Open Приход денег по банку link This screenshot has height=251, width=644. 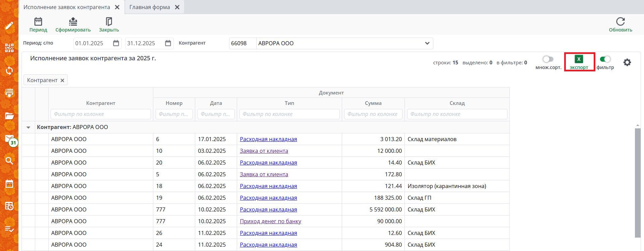(270, 221)
